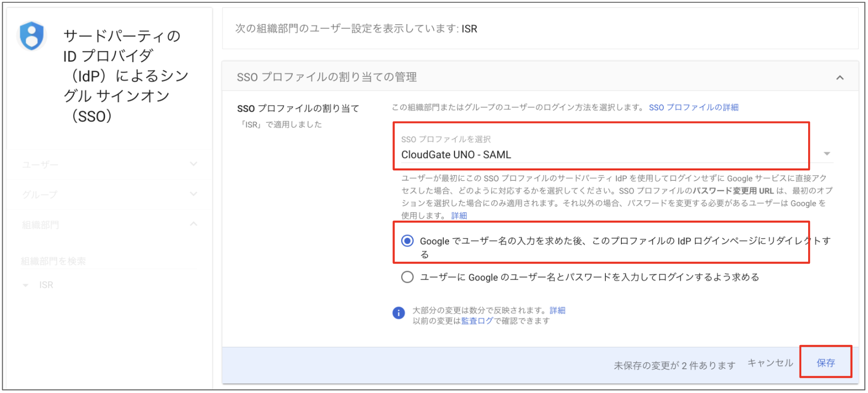This screenshot has height=393, width=868.
Task: Open the 監査ログ link
Action: pos(477,321)
